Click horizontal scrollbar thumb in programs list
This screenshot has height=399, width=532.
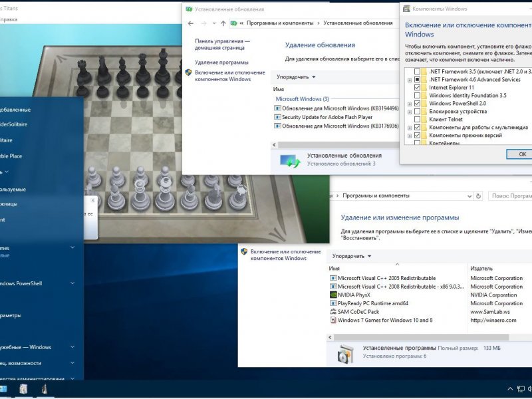coord(421,337)
